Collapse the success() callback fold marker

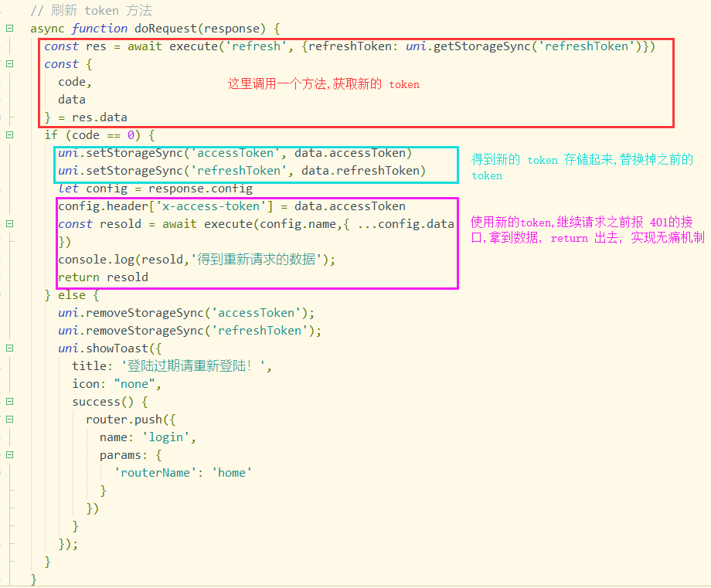9,402
